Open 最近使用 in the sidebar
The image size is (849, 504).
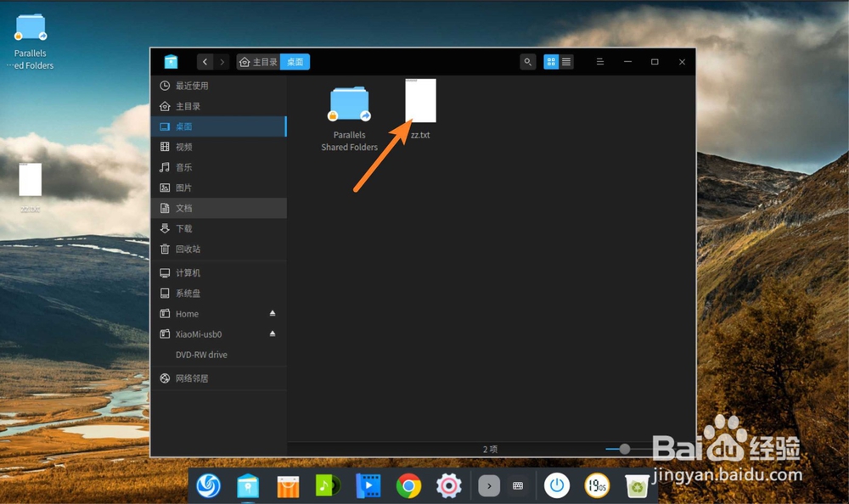[x=219, y=86]
